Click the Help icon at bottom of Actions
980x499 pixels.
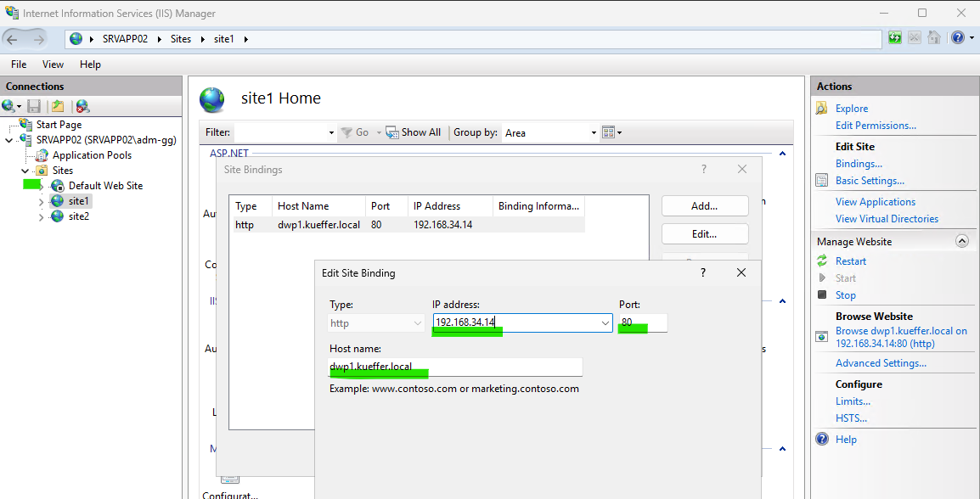click(823, 439)
